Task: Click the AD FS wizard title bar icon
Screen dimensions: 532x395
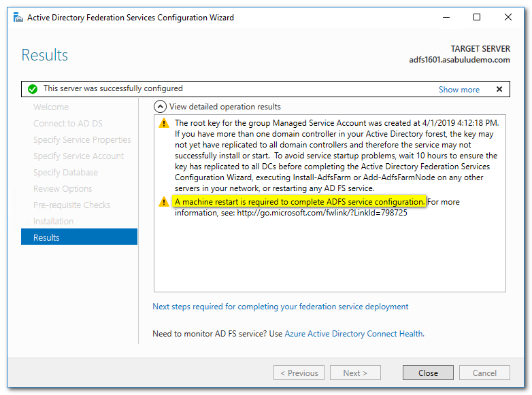Action: (x=18, y=17)
